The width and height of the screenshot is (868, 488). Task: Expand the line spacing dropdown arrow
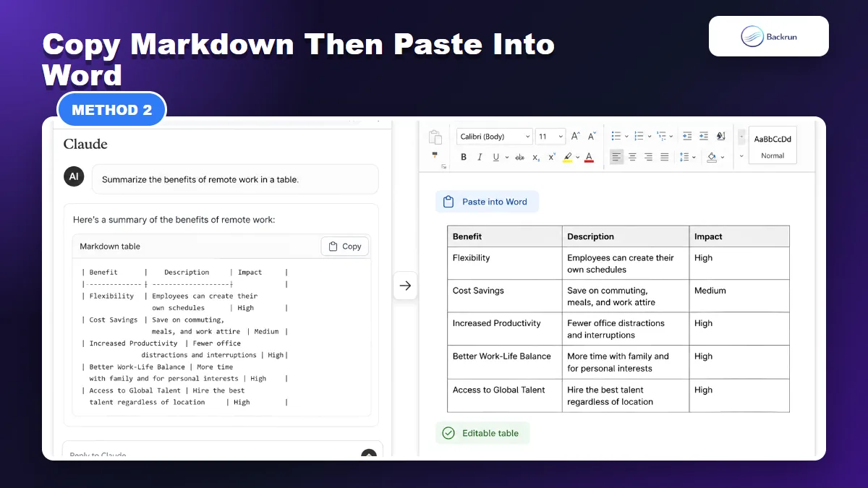tap(694, 157)
